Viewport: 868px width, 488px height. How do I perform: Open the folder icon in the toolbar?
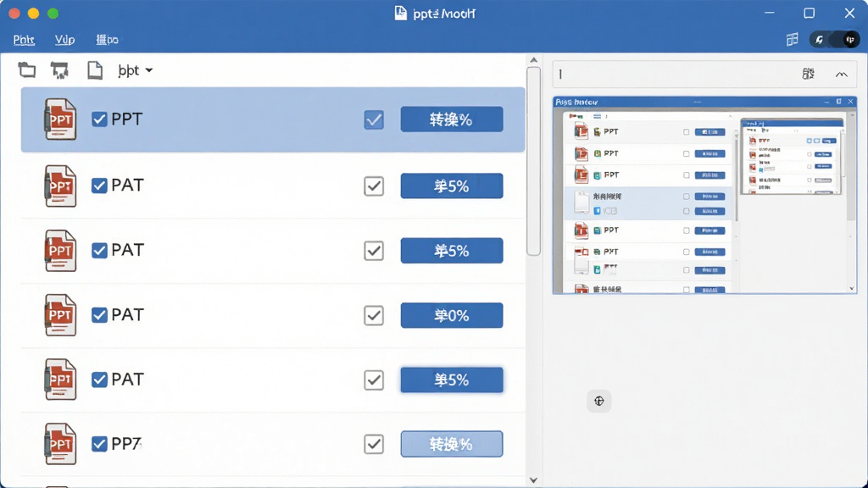[26, 70]
